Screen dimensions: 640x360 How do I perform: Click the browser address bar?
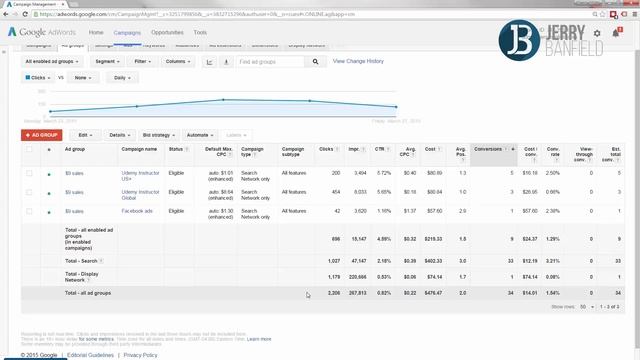[310, 14]
